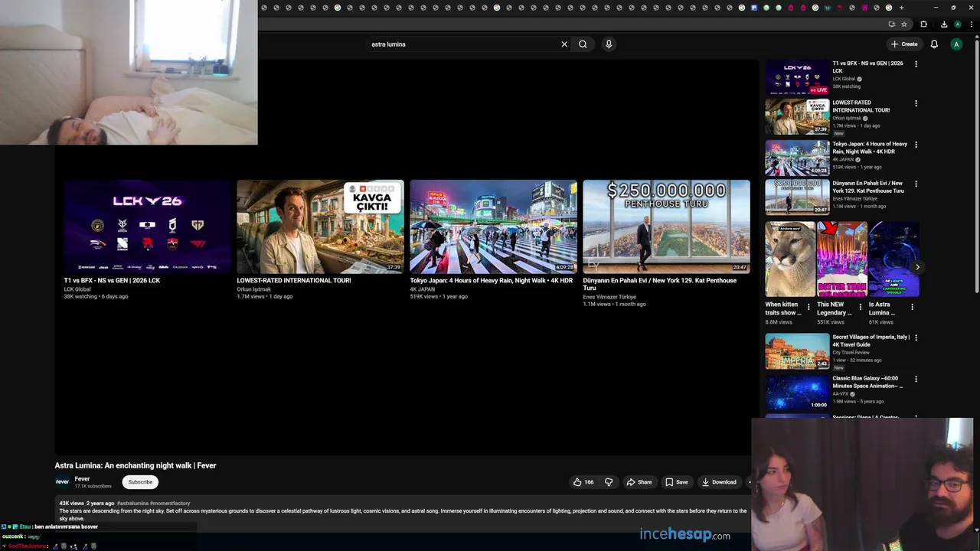Screen dimensions: 980x551
Task: Click the search magnifier button
Action: 583,44
